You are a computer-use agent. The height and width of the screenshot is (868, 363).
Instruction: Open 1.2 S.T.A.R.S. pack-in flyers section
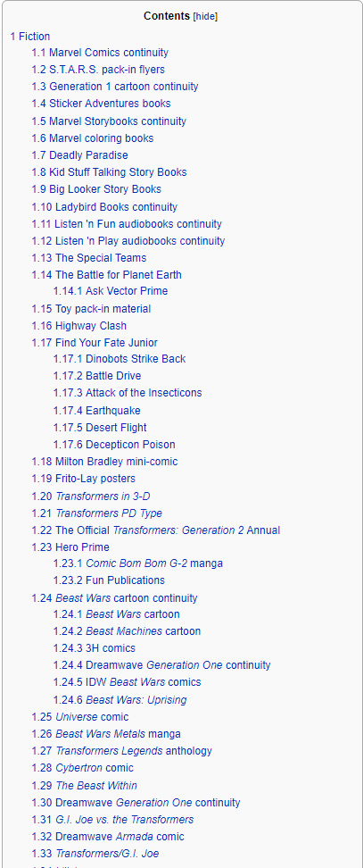[x=98, y=69]
